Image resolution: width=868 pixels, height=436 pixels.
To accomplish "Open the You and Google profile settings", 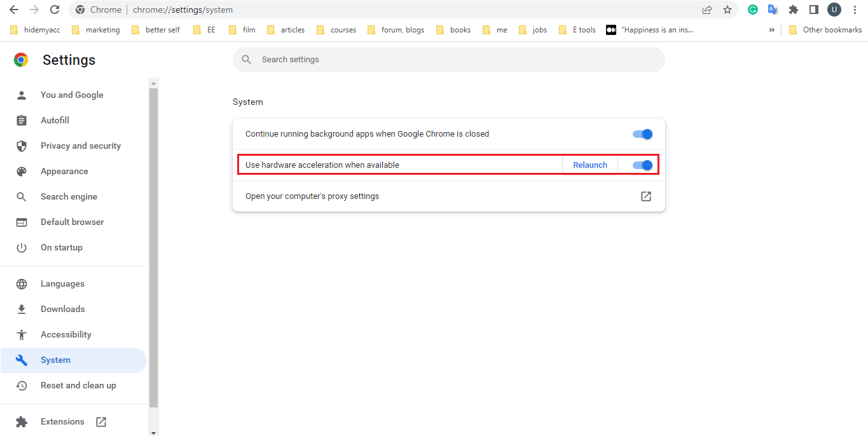I will point(72,94).
